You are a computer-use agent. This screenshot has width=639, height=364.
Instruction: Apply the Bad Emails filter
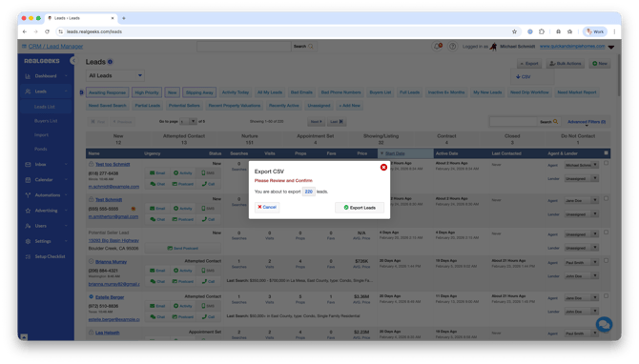point(301,92)
